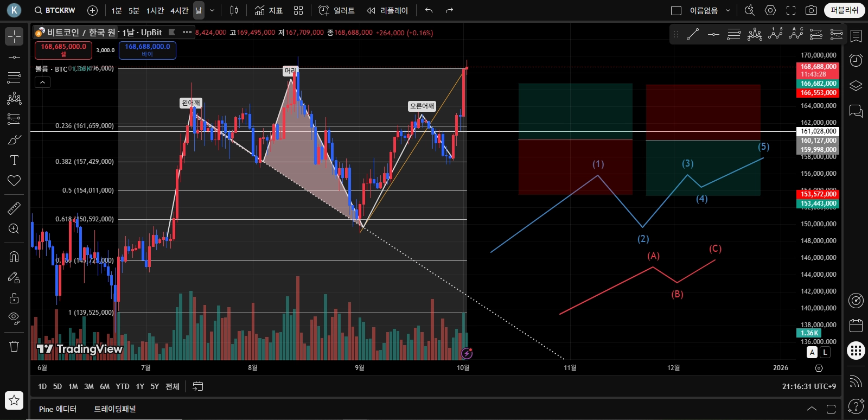Select the ruler measure tool
This screenshot has width=868, height=420.
click(x=14, y=208)
